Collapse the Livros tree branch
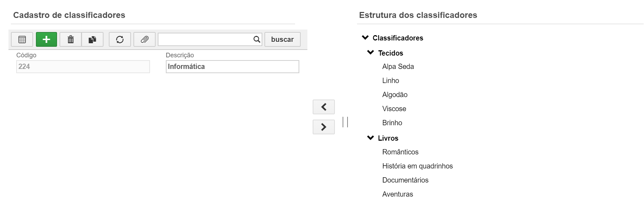The height and width of the screenshot is (204, 644). point(370,138)
